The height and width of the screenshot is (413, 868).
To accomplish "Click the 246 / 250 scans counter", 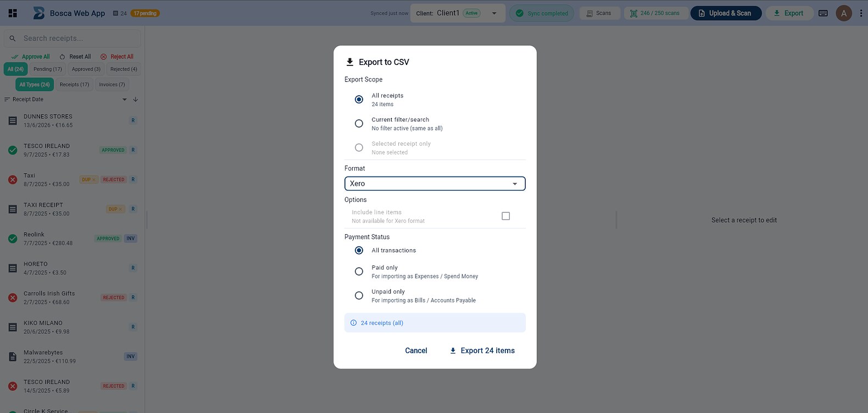I will click(x=655, y=13).
